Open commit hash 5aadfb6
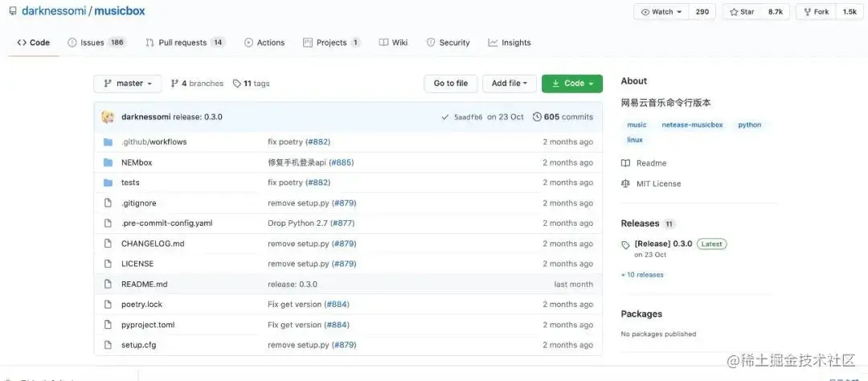868x381 pixels. click(x=469, y=117)
